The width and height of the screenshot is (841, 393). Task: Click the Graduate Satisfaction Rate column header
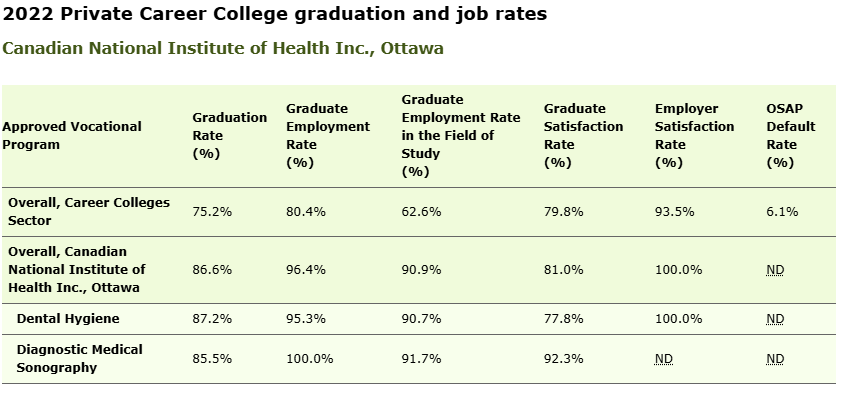click(584, 136)
